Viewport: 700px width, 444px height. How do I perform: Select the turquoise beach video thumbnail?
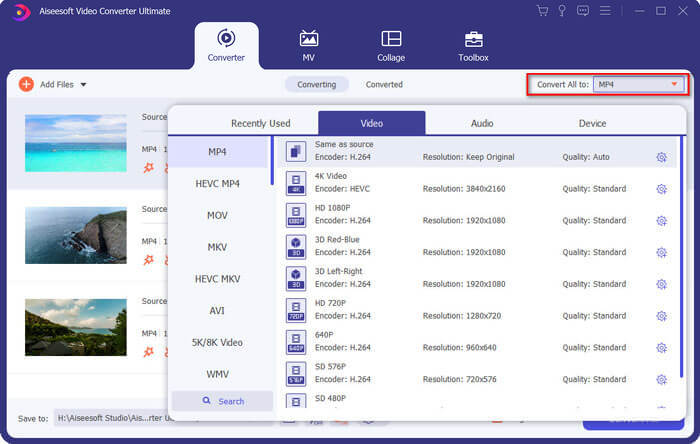[x=75, y=143]
